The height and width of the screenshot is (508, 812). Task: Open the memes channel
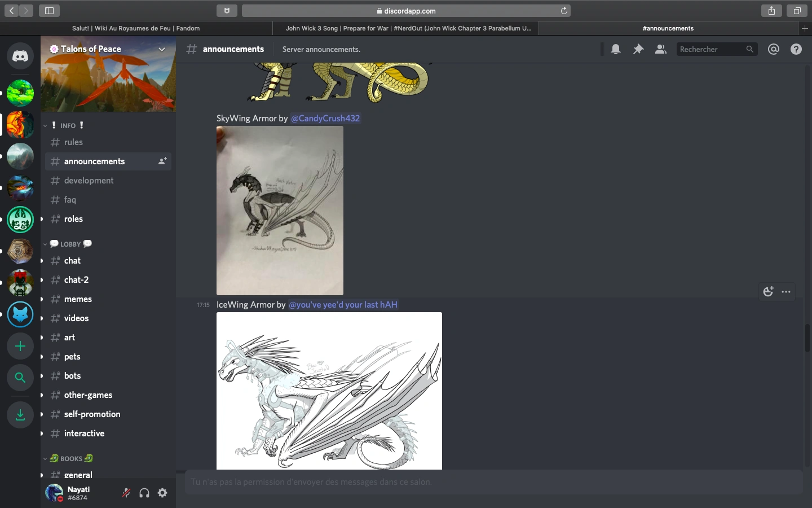[78, 299]
